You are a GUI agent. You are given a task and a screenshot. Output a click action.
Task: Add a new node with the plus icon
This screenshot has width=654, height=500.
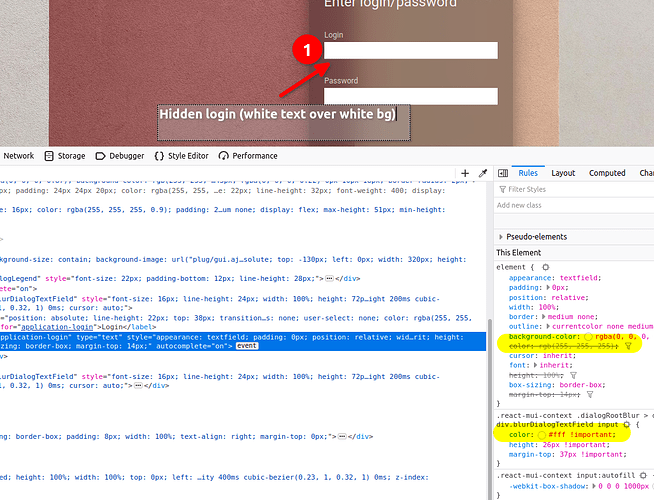coord(465,173)
